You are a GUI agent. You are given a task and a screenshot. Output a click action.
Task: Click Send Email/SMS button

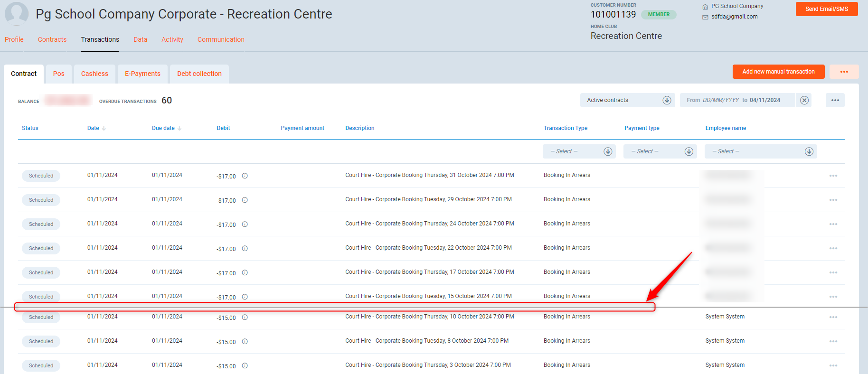[x=826, y=9]
